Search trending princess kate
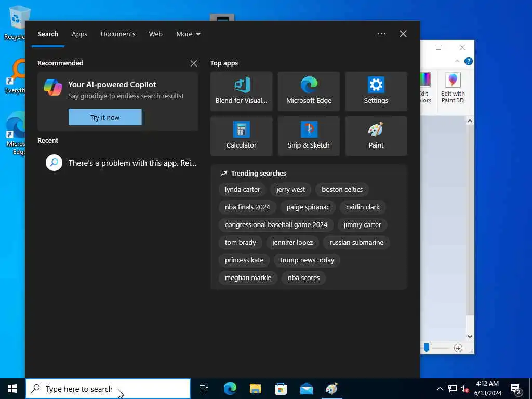This screenshot has width=532, height=399. pyautogui.click(x=244, y=260)
